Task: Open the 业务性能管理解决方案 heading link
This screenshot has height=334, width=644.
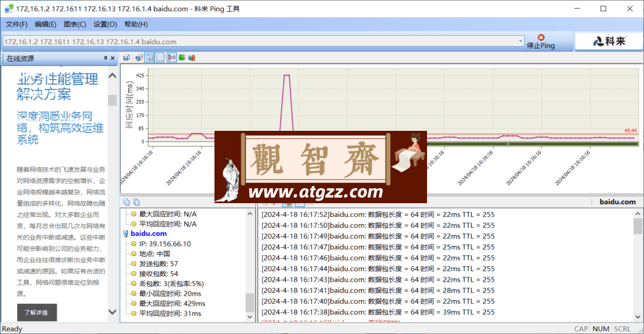Action: point(57,86)
